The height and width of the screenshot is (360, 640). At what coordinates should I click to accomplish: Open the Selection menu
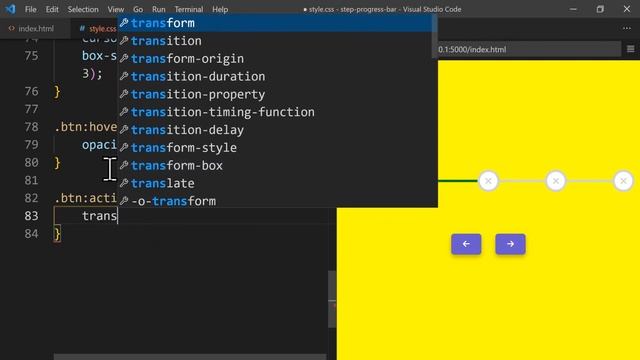[x=83, y=9]
